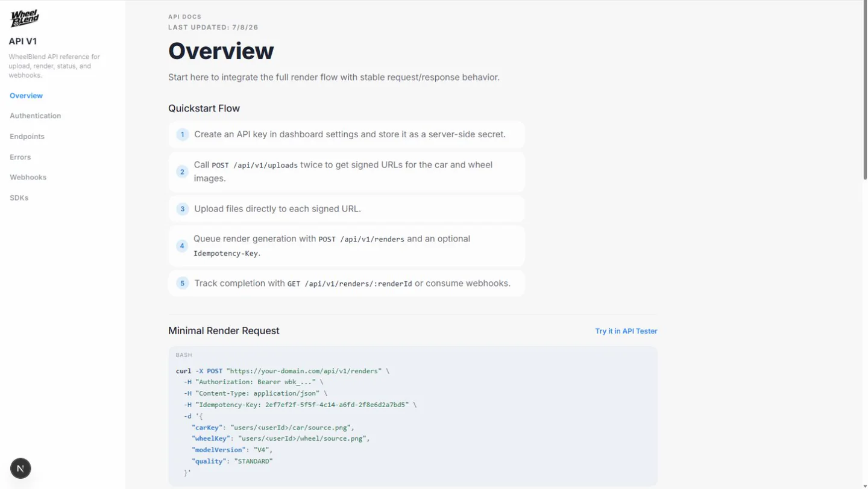The image size is (868, 489).
Task: Open the Webhooks docs page
Action: [28, 177]
